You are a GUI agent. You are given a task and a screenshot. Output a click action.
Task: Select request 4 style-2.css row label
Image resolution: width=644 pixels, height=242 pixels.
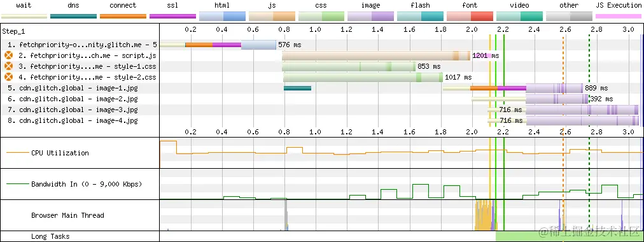[87, 77]
